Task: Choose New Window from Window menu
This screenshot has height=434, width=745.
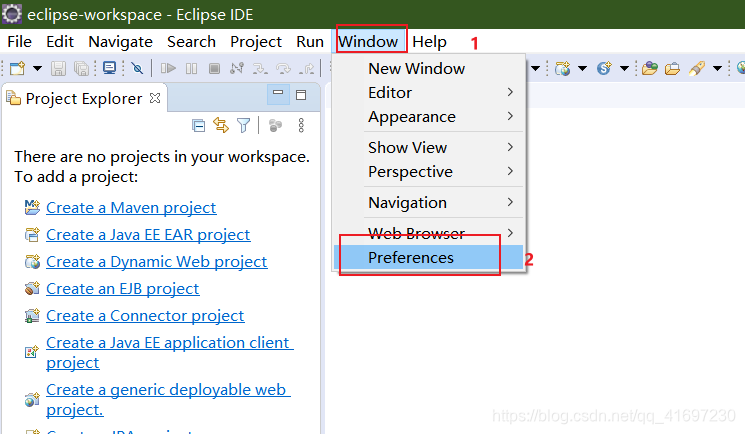Action: (429, 68)
